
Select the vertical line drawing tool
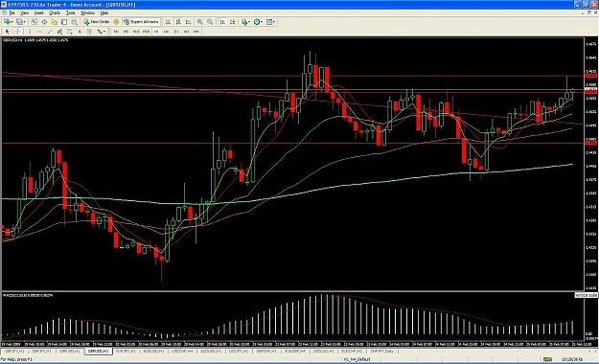(30, 32)
